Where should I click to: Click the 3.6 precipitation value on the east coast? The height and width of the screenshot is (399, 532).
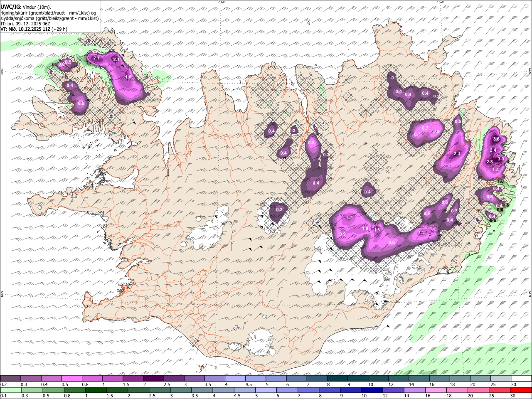496,139
